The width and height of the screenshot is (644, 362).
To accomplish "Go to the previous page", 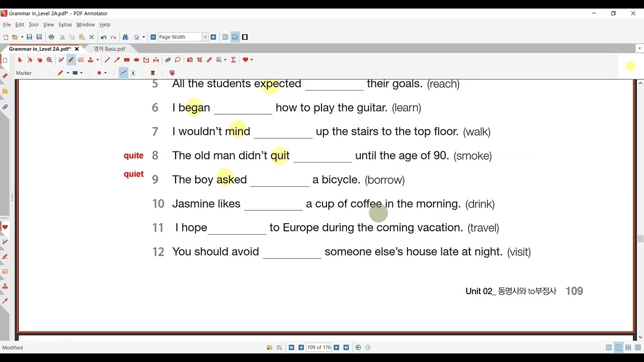I will 301,347.
